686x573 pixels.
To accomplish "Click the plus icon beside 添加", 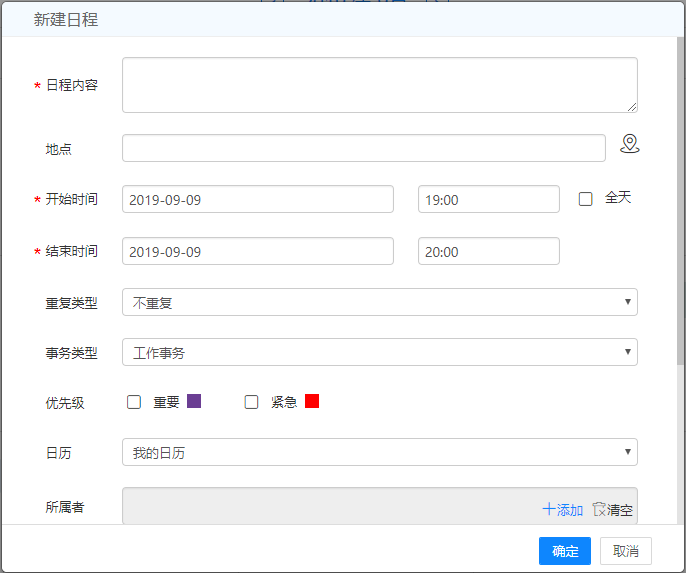I will coord(549,509).
